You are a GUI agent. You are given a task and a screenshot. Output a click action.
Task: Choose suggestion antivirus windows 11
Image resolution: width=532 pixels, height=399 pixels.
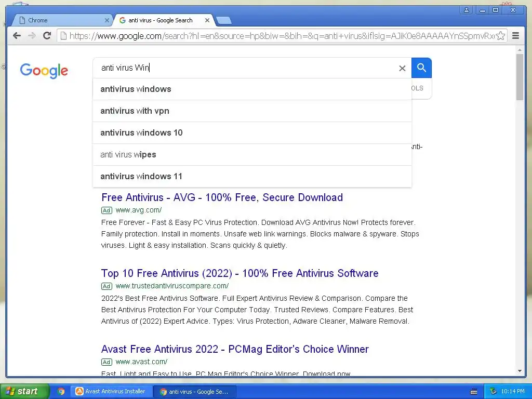[x=252, y=177]
